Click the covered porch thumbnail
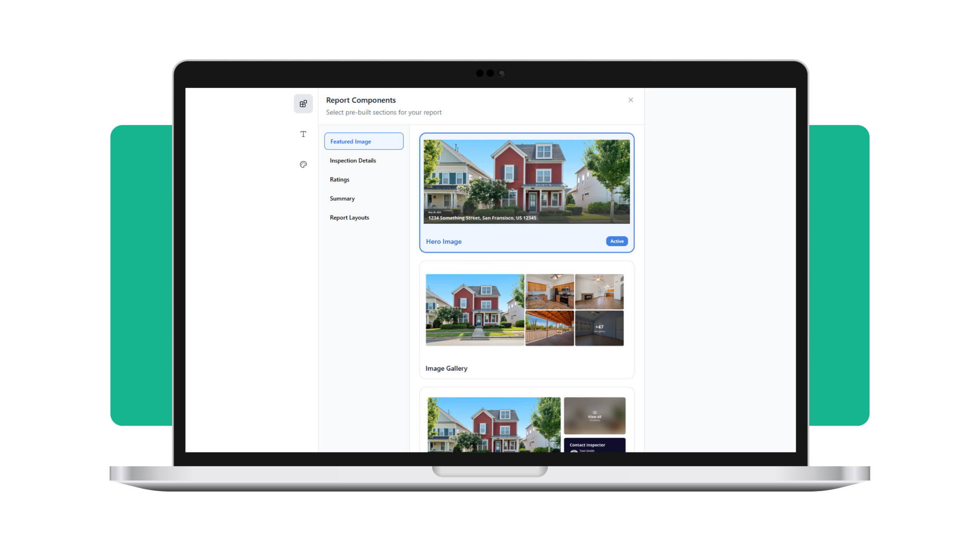This screenshot has width=980, height=551. (x=549, y=328)
